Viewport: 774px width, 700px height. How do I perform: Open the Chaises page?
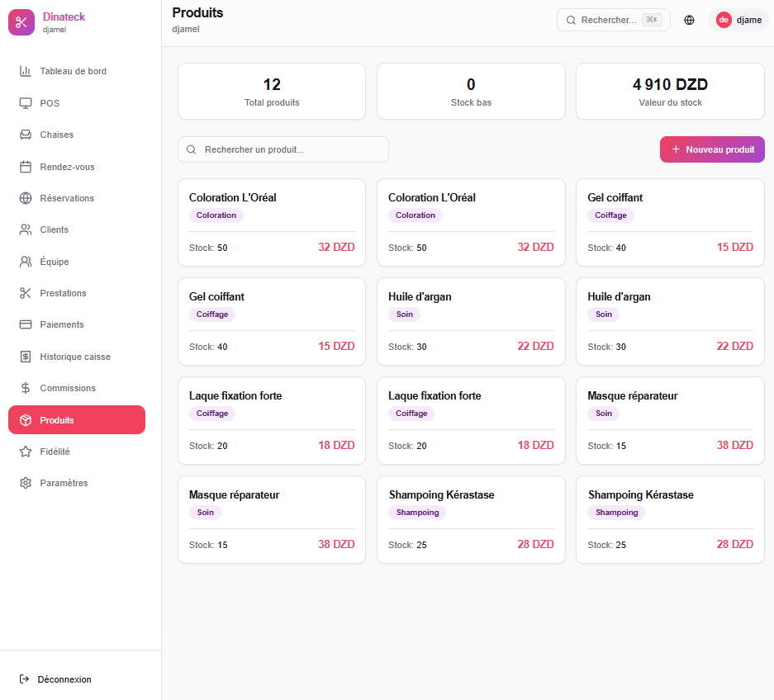point(77,135)
